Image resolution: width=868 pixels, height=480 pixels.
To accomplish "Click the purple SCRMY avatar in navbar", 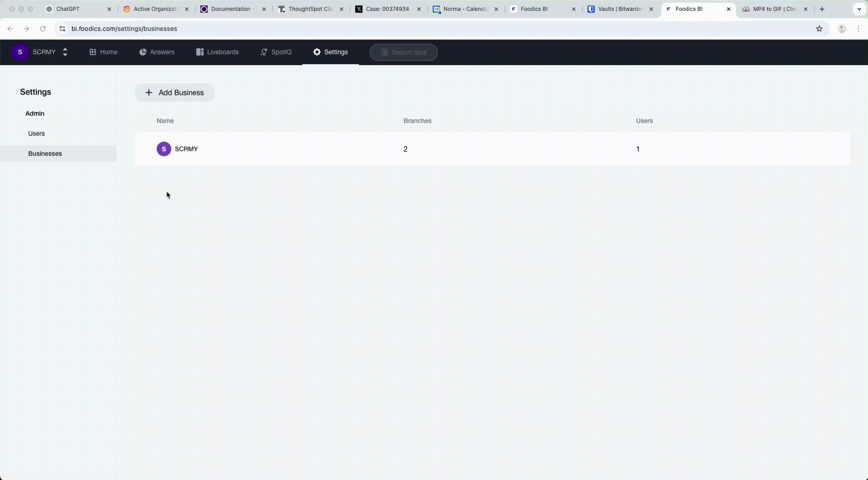I will click(20, 52).
